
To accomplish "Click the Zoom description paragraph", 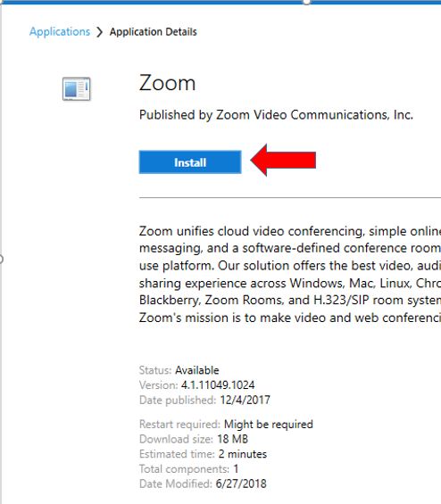I will pos(290,274).
